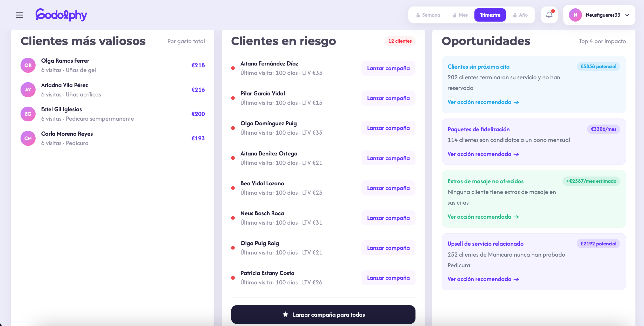The width and height of the screenshot is (644, 326).
Task: Launch campaign for Aitana Benítez Ortega
Action: [x=388, y=158]
